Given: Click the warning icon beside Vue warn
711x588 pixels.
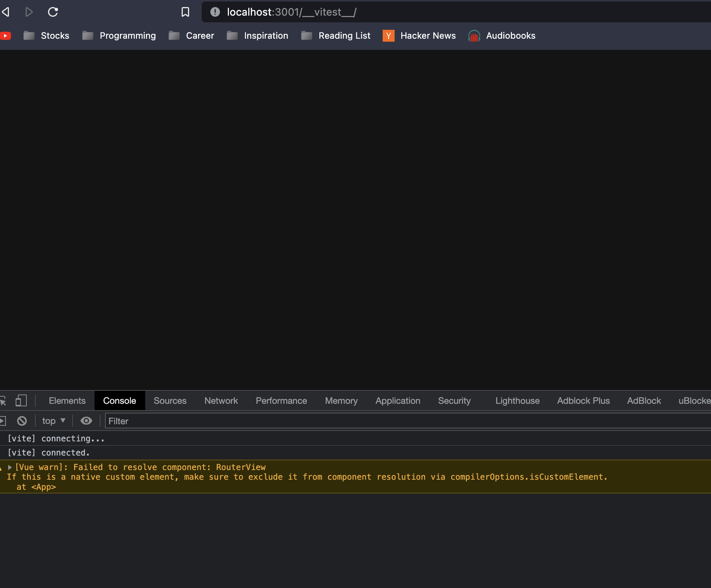Looking at the screenshot, I should [1, 467].
